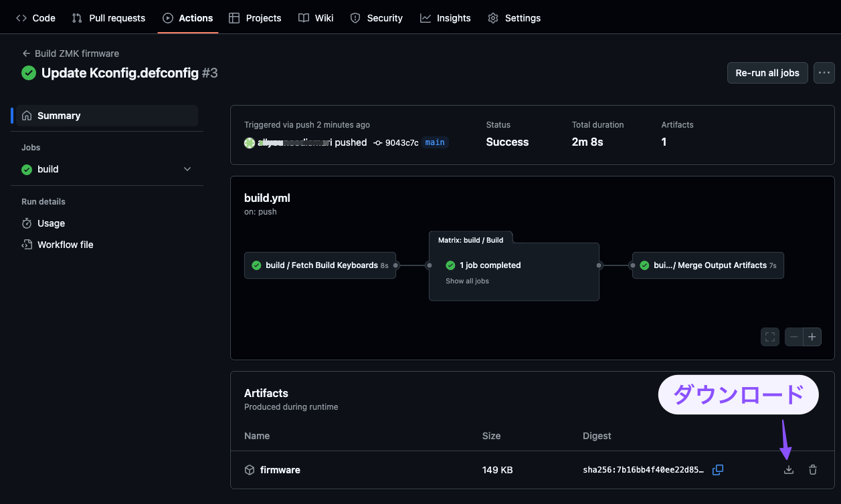Image resolution: width=841 pixels, height=504 pixels.
Task: Click the sha256 digest text
Action: point(644,470)
